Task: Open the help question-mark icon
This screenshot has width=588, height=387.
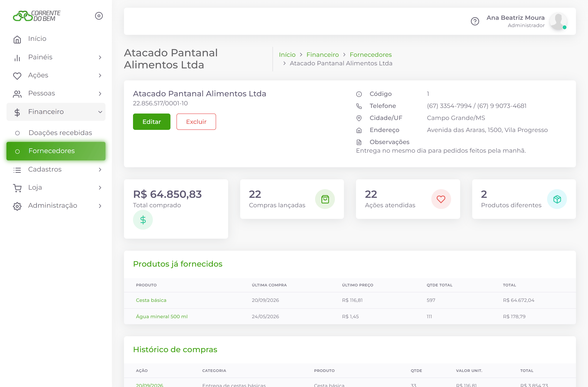Action: [x=475, y=21]
